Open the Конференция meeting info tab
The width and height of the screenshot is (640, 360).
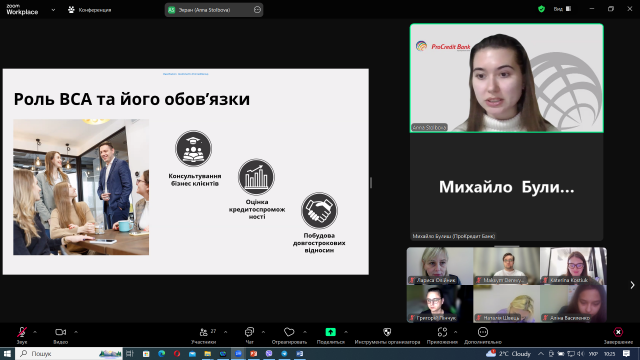[89, 10]
